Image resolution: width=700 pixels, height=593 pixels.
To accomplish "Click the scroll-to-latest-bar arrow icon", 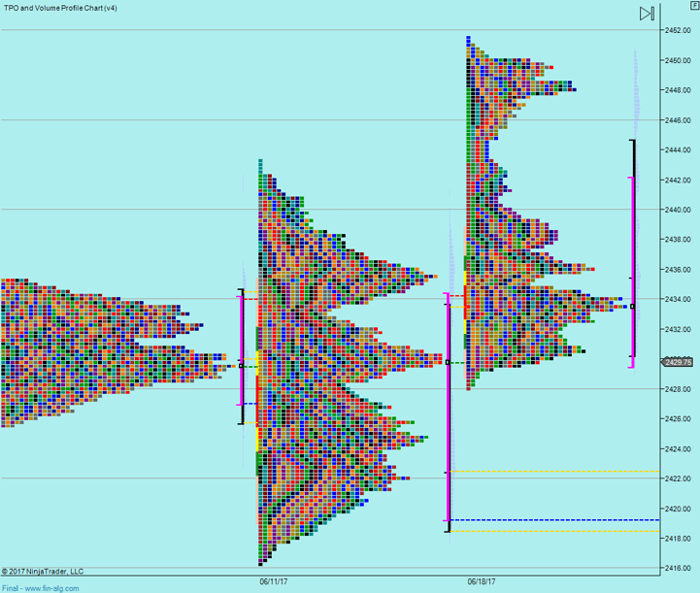I will coord(647,14).
